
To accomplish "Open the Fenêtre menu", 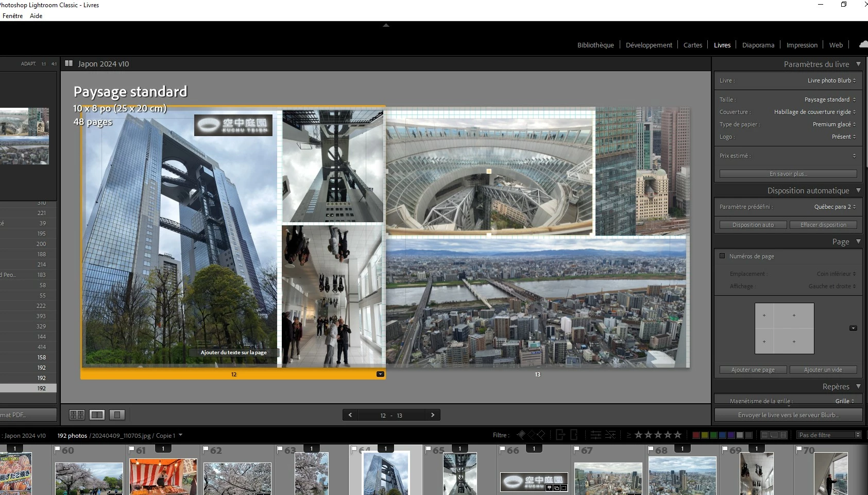I will coord(12,16).
